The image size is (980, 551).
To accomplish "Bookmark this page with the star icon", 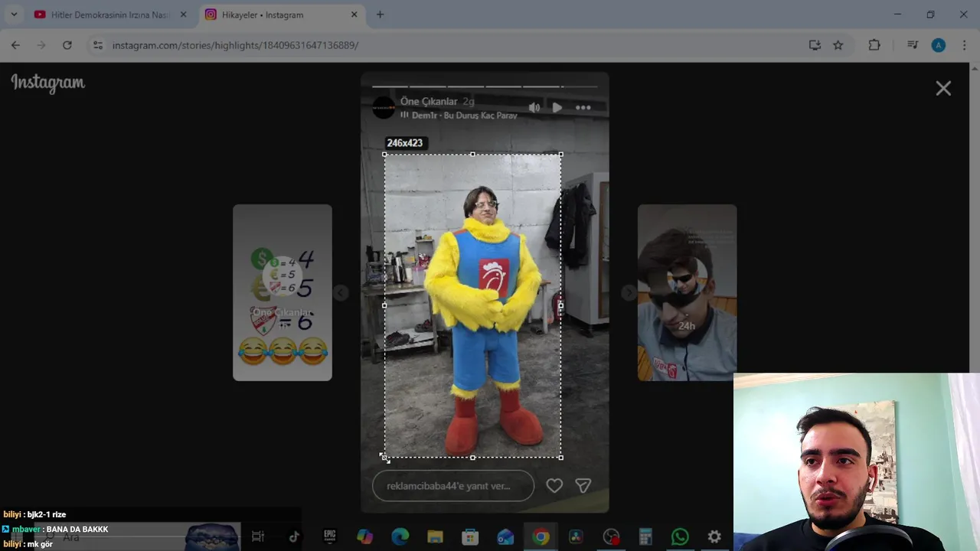I will 838,45.
